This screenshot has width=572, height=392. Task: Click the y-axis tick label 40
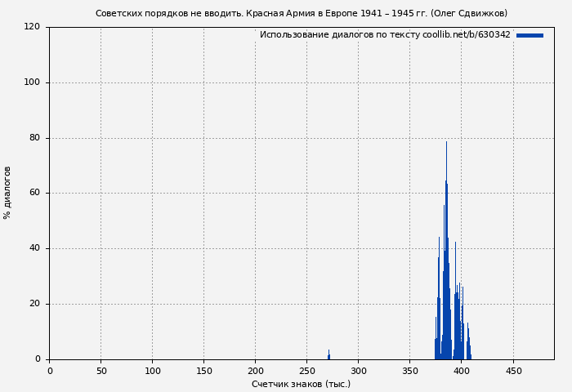pyautogui.click(x=35, y=248)
